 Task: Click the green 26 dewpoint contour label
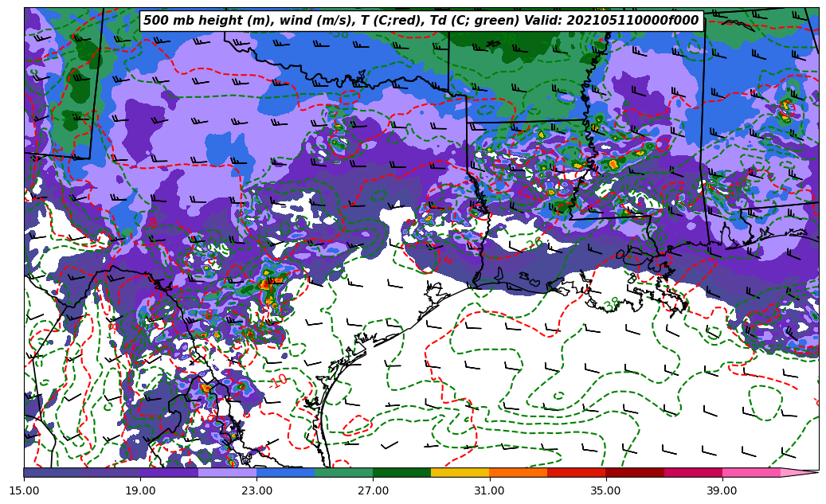[534, 243]
